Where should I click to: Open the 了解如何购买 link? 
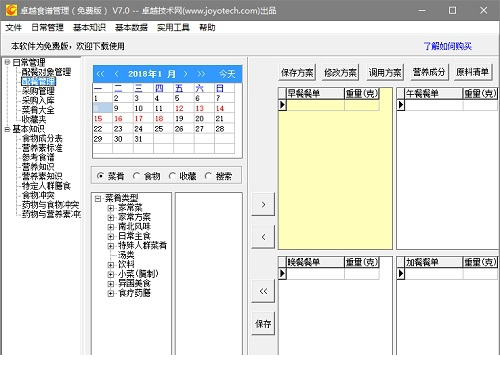tap(448, 46)
